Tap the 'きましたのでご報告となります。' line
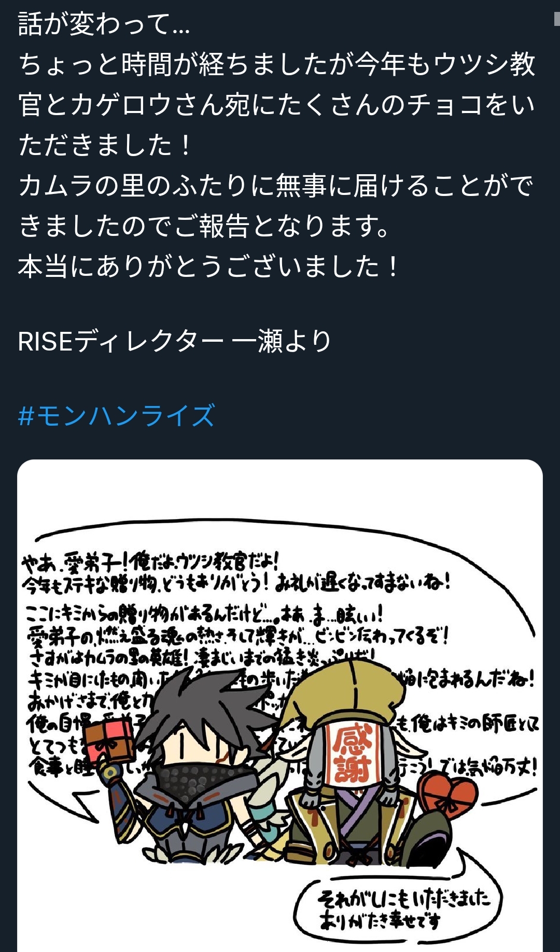560x952 pixels. (x=204, y=226)
